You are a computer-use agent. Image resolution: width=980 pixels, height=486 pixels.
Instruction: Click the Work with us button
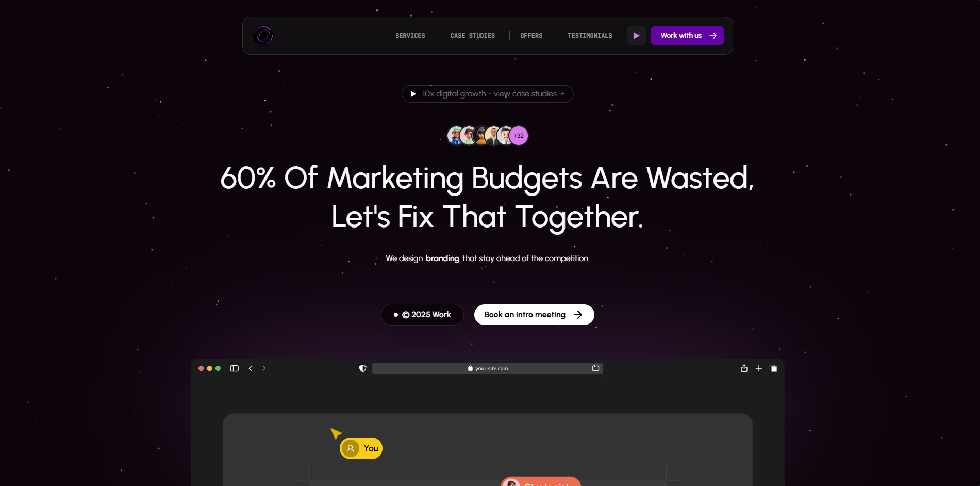[687, 36]
